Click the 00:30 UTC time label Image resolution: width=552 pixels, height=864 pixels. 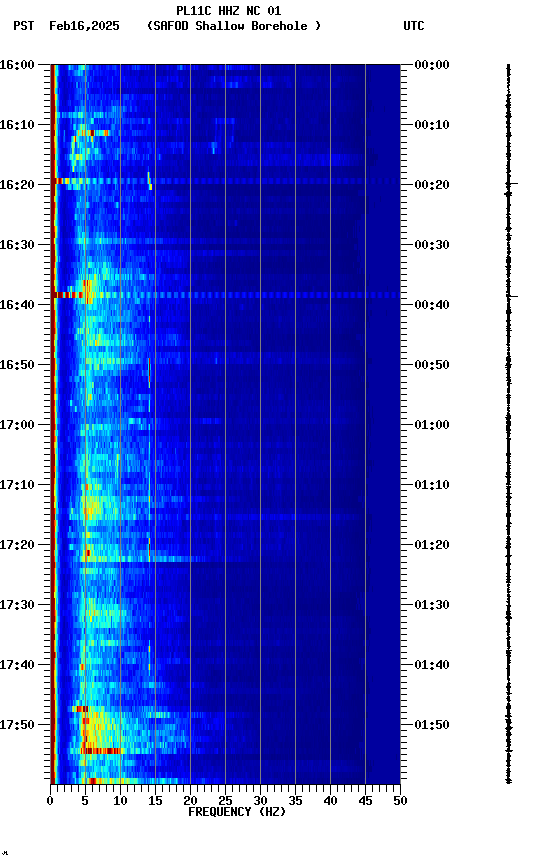pyautogui.click(x=432, y=245)
